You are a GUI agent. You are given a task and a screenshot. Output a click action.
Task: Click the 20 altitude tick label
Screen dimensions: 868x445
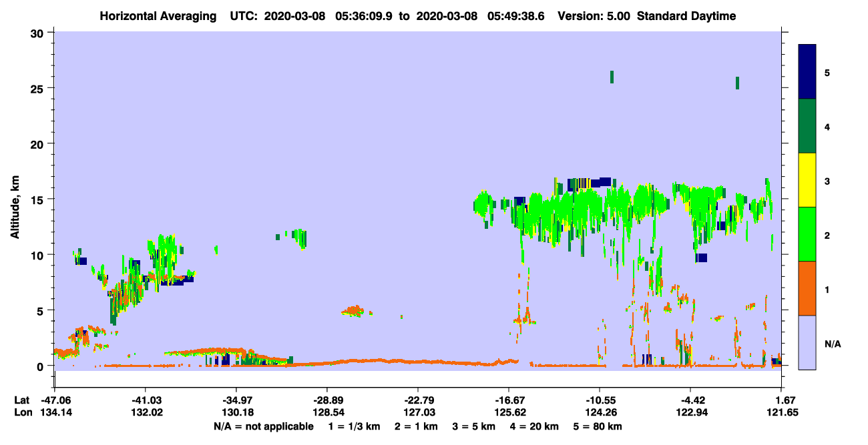[x=39, y=143]
